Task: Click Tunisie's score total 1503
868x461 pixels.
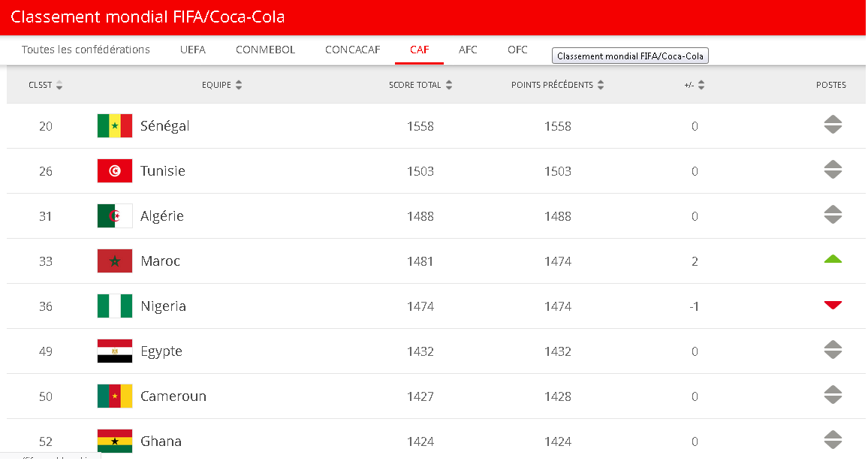Action: point(420,171)
